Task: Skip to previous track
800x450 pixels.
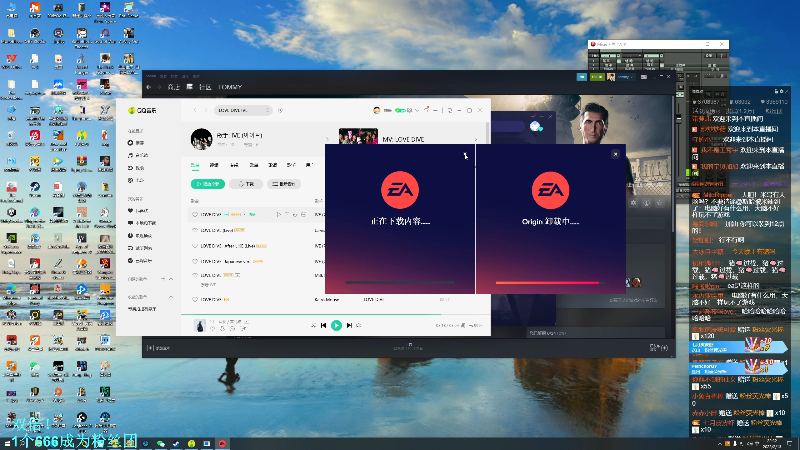Action: click(323, 326)
